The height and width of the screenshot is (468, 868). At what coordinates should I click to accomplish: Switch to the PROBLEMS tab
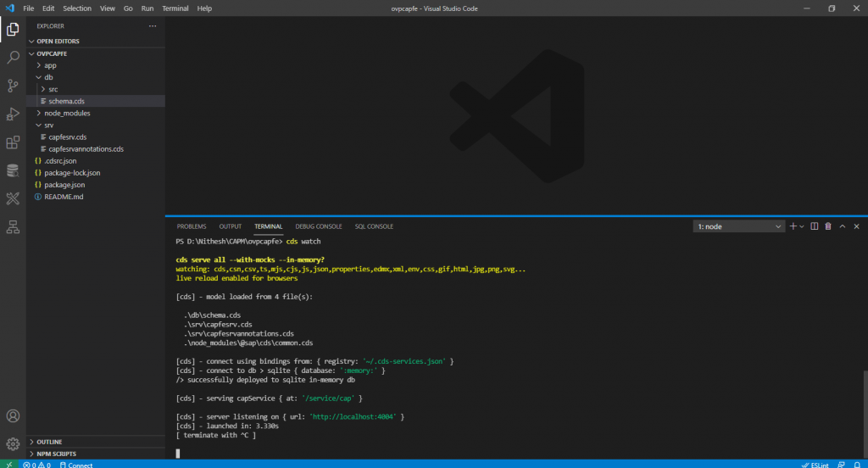[192, 226]
